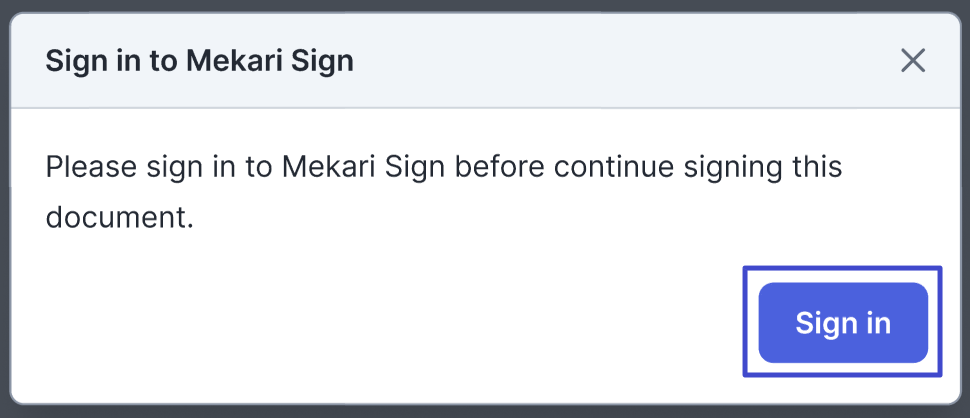Click the dark backdrop outside the dialog
This screenshot has width=970, height=418.
(4, 200)
